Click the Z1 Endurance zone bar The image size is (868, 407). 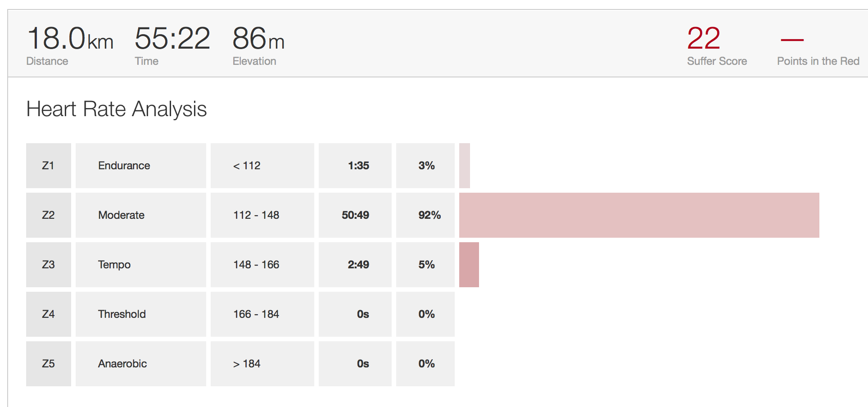click(464, 166)
